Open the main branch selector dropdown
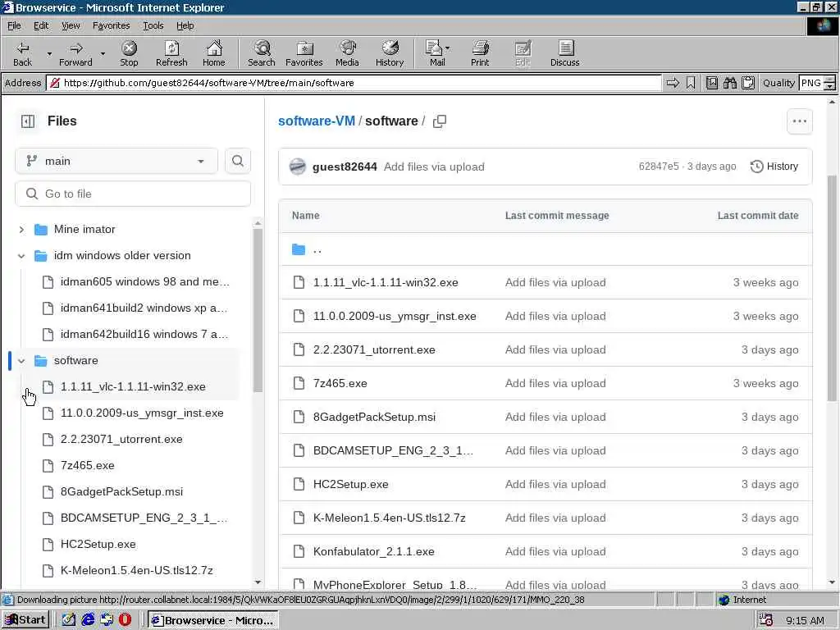This screenshot has height=630, width=840. click(116, 161)
